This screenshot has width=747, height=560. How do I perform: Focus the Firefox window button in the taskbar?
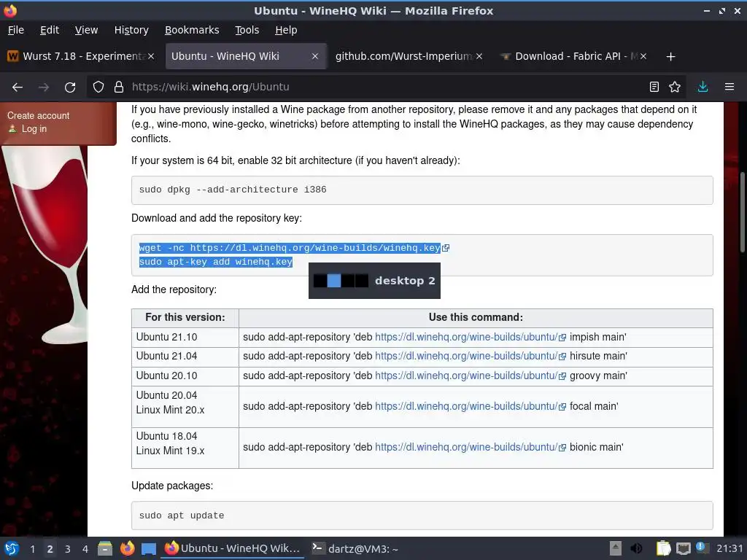(233, 548)
